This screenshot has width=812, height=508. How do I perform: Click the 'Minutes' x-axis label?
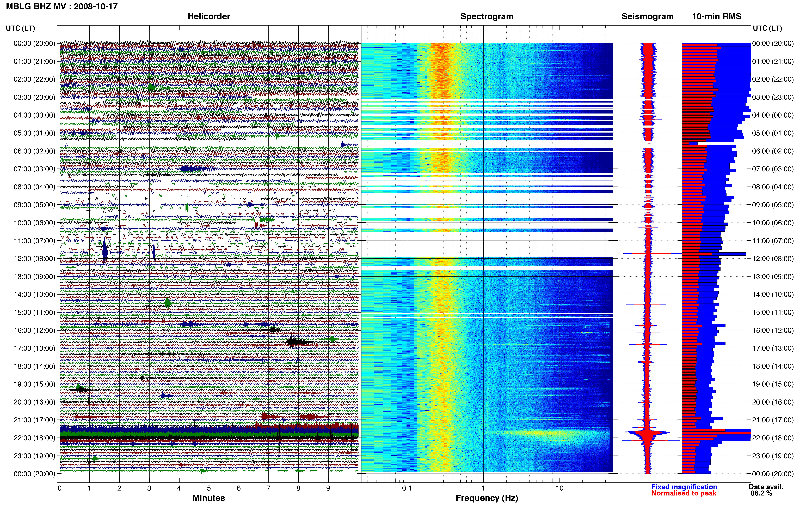click(209, 498)
